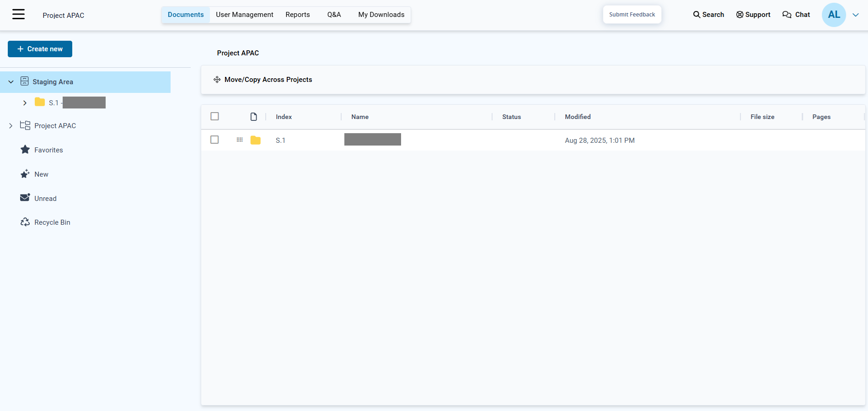
Task: Click the Favorites star icon
Action: (x=25, y=150)
